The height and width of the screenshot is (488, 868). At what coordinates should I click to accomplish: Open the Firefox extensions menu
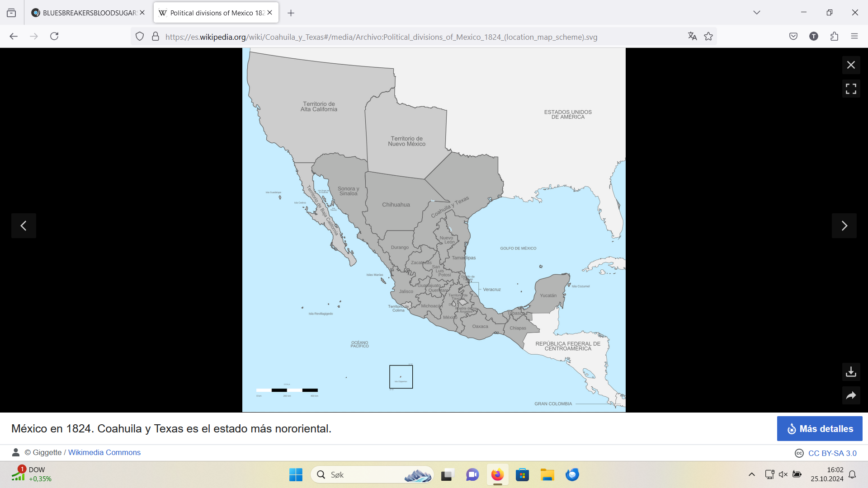tap(834, 37)
